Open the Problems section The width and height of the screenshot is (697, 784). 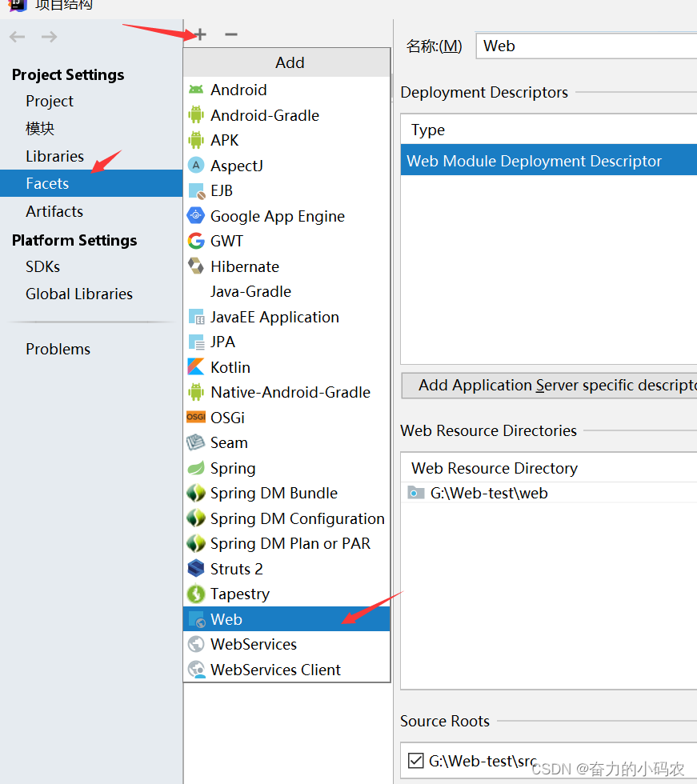pos(58,349)
